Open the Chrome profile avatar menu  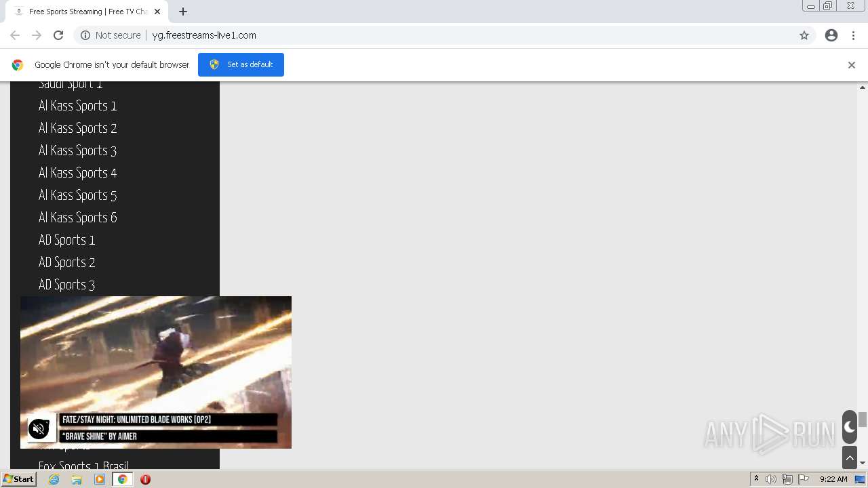(x=831, y=35)
